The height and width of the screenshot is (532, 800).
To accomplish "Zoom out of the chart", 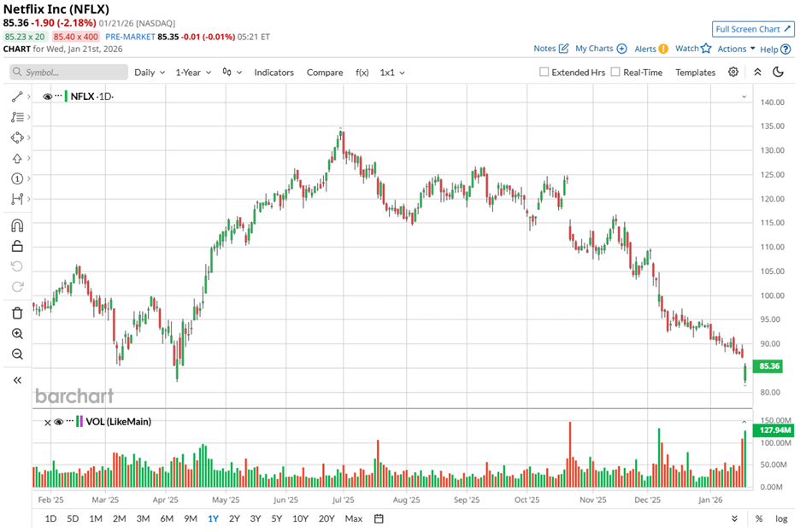I will 17,354.
